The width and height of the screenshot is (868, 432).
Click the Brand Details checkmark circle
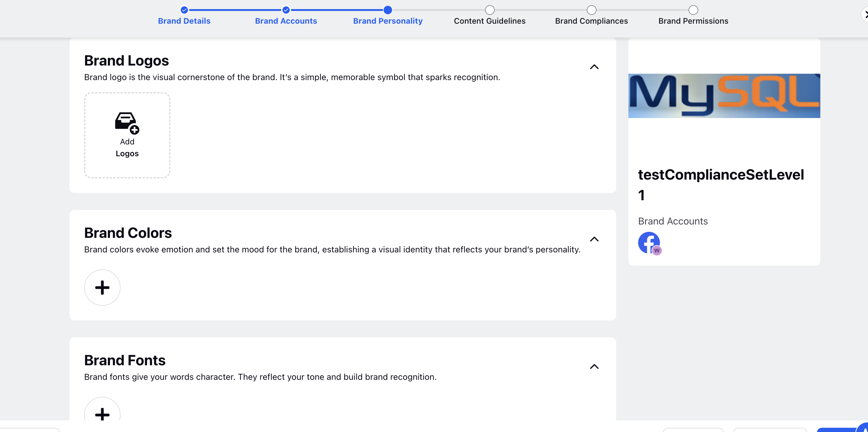pos(184,10)
